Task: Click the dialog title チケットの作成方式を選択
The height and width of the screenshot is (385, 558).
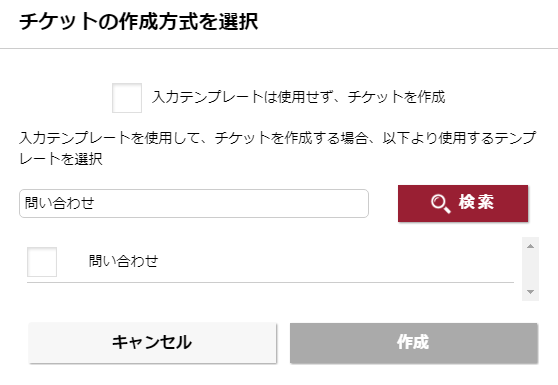Action: point(139,21)
